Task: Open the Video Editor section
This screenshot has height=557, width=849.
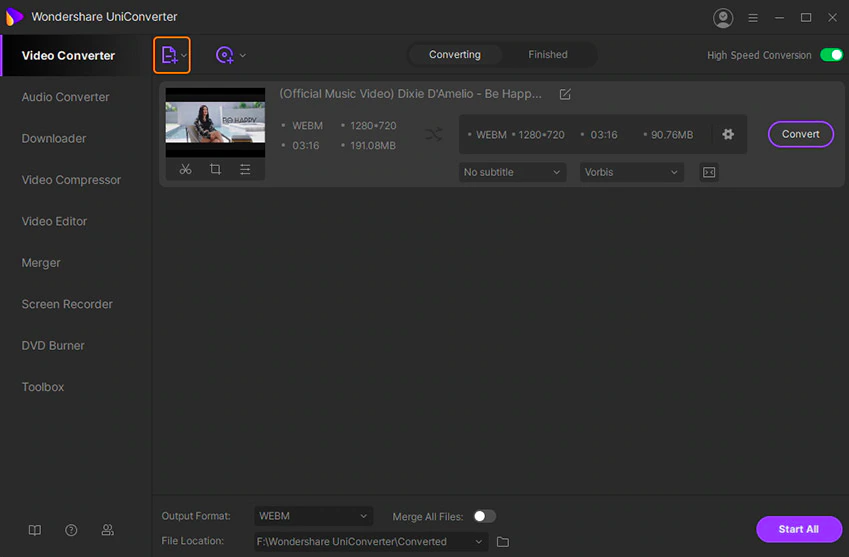Action: (x=54, y=221)
